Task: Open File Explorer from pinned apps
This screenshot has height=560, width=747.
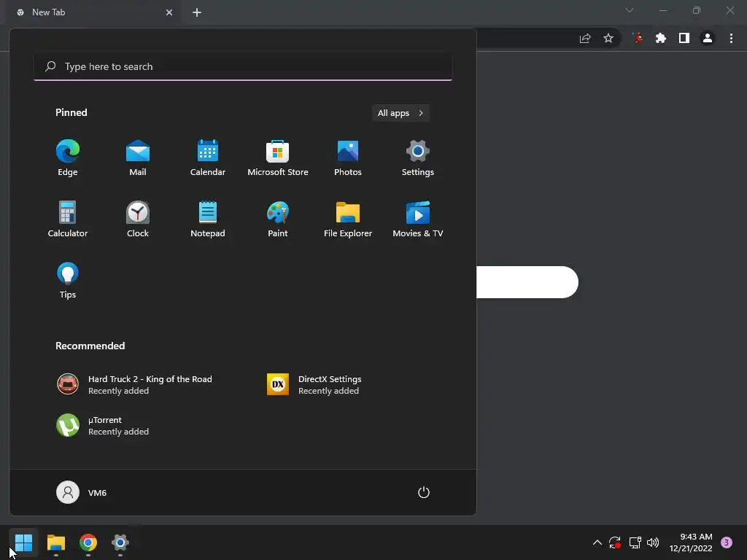Action: tap(348, 219)
